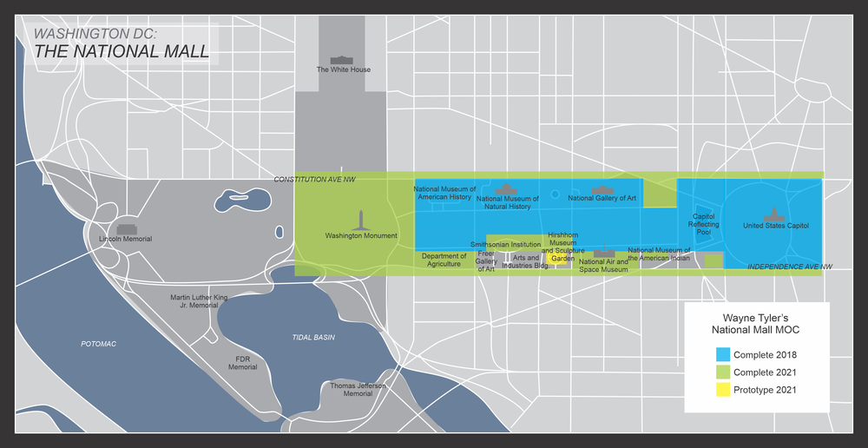Click 'National Museum of the American Indian' label
Screen dimensions: 868x448
pos(659,254)
